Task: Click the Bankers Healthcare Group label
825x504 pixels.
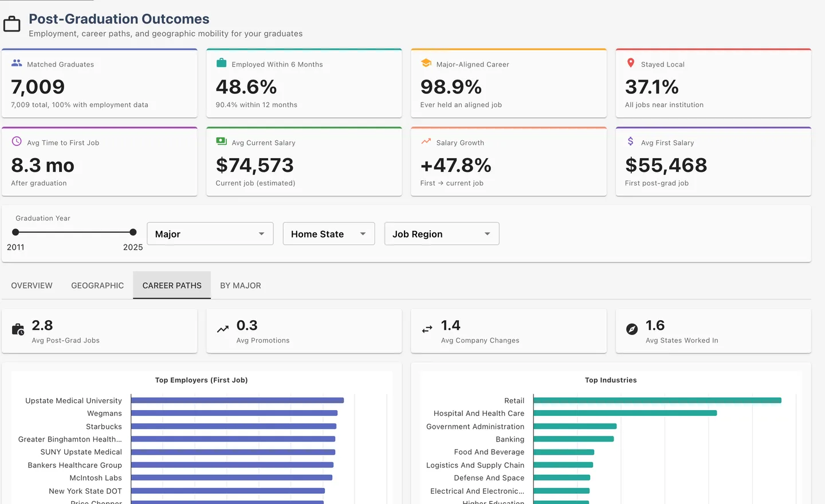Action: [75, 465]
